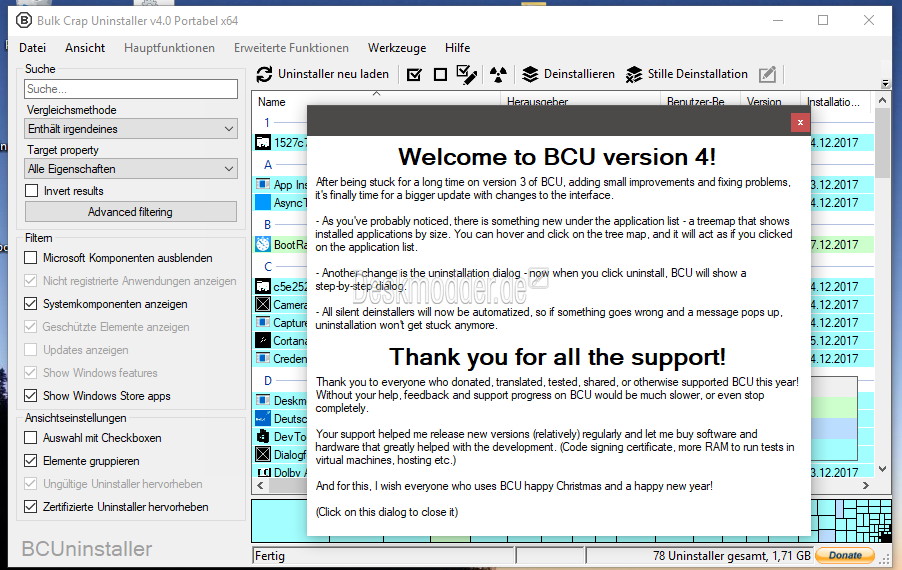Close the welcome dialog with red X
The width and height of the screenshot is (902, 570).
click(x=800, y=123)
